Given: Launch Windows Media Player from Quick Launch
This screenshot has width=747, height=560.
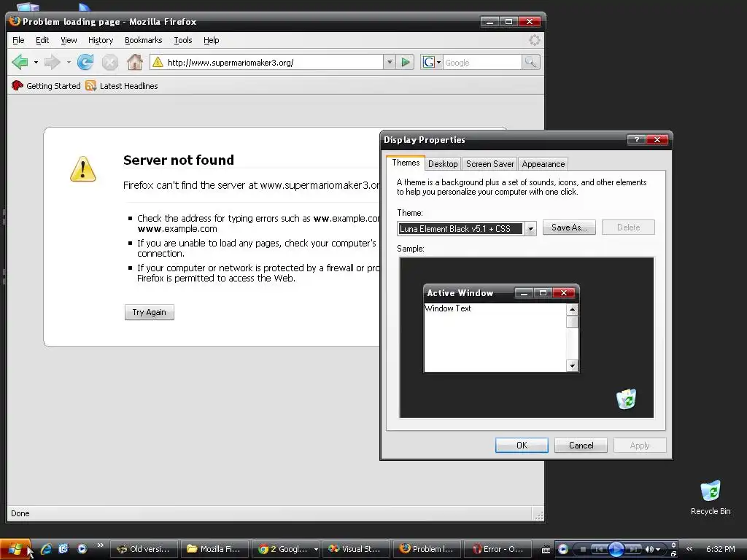Looking at the screenshot, I should (82, 548).
